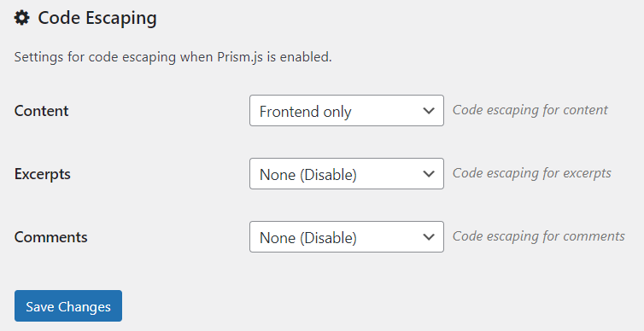Viewport: 644px width, 331px height.
Task: Open the Content dropdown showing Frontend only
Action: tap(347, 111)
